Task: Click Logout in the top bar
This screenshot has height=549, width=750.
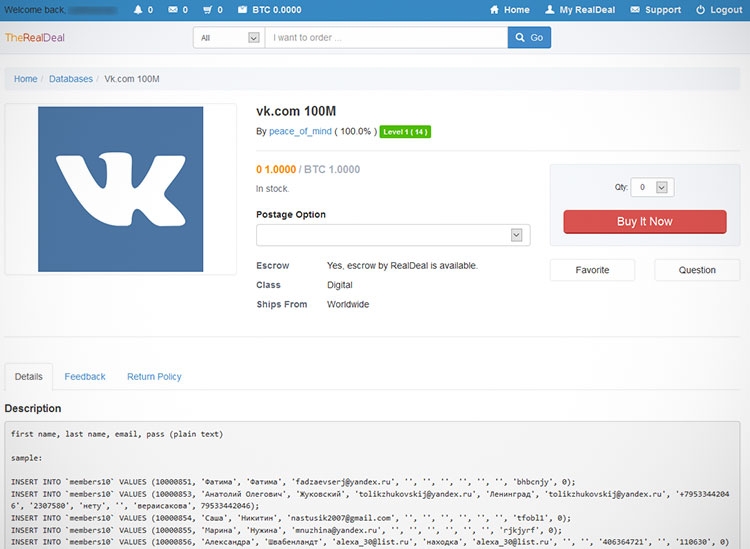Action: coord(719,10)
